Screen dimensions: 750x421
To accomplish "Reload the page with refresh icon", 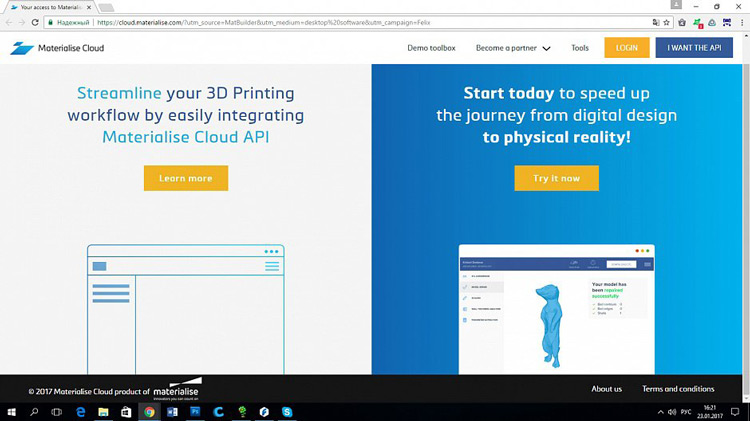I will [x=35, y=22].
